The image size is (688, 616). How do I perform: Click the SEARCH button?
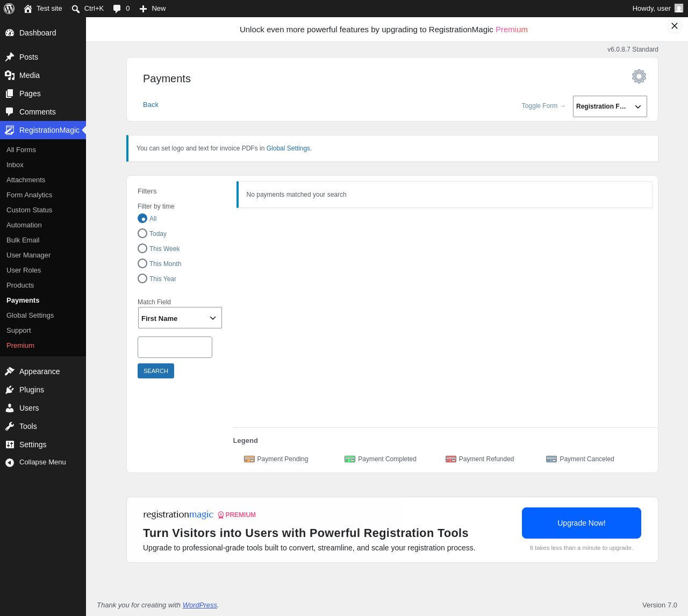[156, 371]
